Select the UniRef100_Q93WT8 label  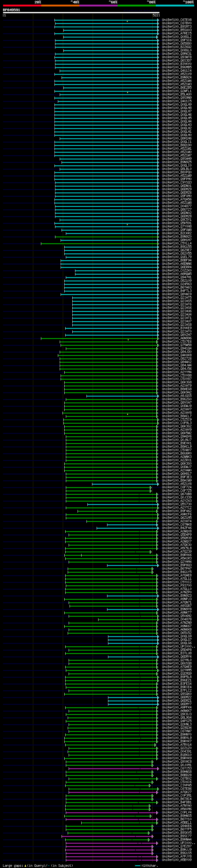(x=176, y=57)
